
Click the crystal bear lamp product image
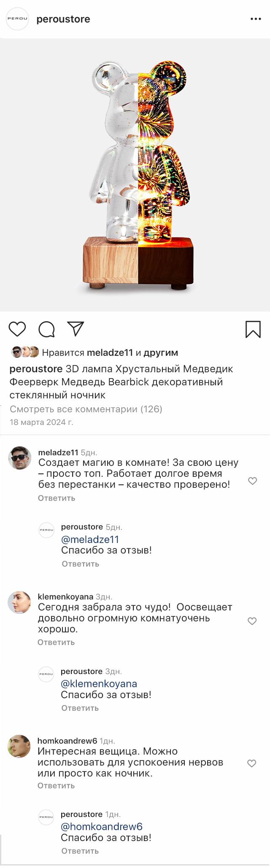click(x=138, y=176)
